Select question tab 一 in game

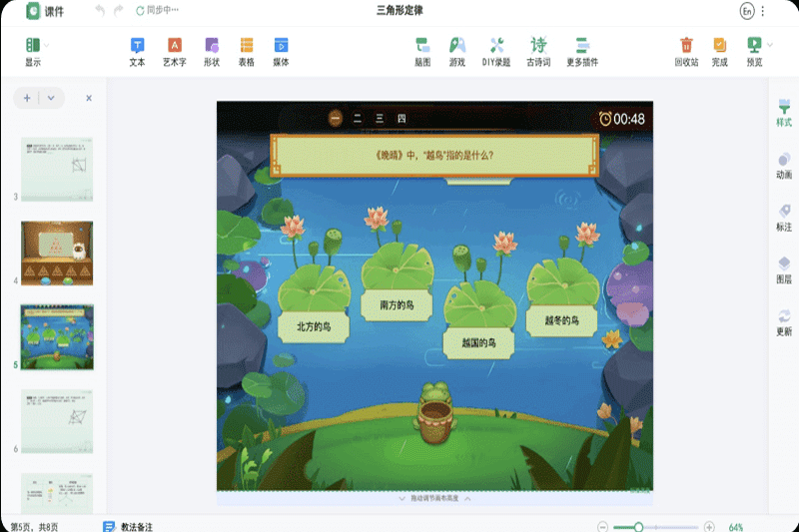click(x=336, y=119)
